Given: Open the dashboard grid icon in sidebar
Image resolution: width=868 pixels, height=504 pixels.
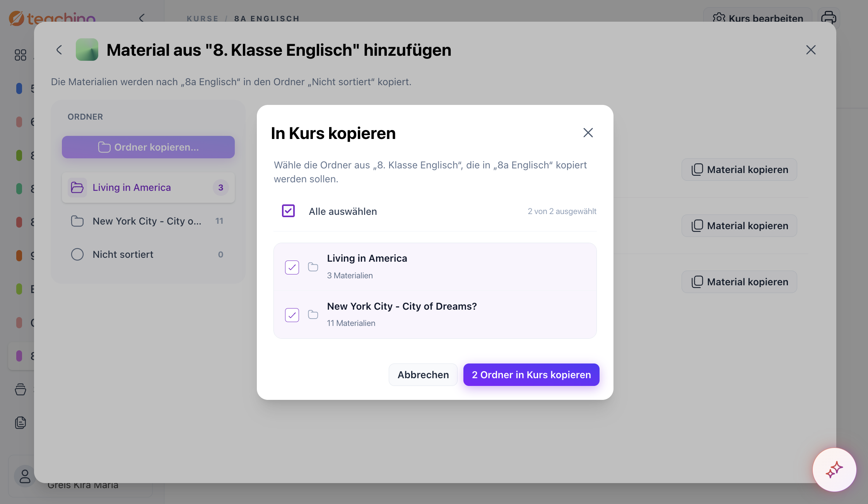Looking at the screenshot, I should click(x=21, y=55).
